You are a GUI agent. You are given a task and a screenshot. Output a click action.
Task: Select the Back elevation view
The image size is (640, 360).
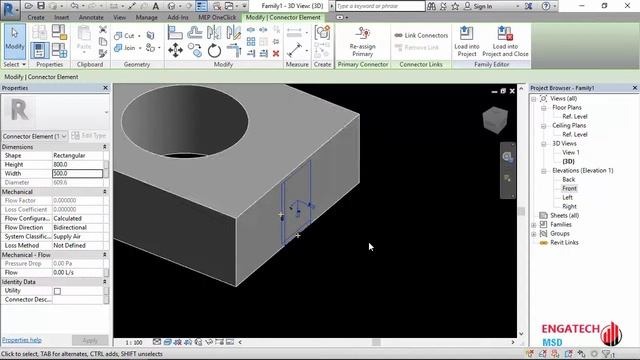click(x=569, y=180)
